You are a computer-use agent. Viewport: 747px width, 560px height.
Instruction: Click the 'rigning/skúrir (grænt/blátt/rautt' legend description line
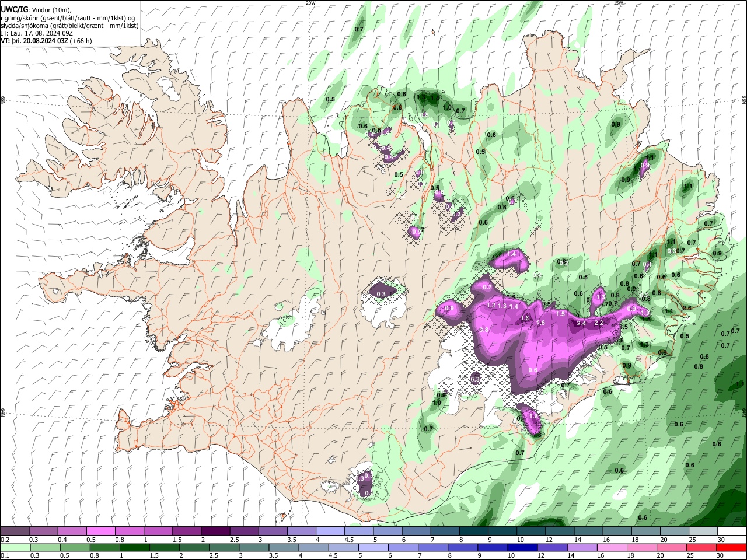68,18
